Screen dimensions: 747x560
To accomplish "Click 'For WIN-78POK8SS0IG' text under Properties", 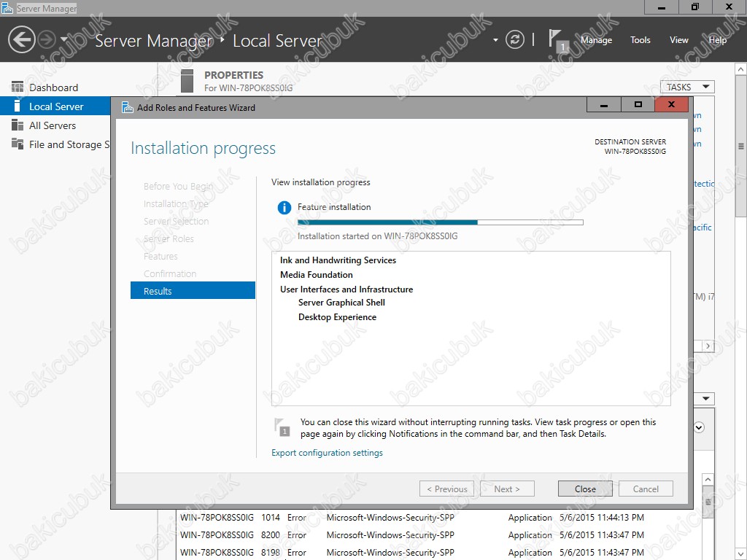I will 248,88.
